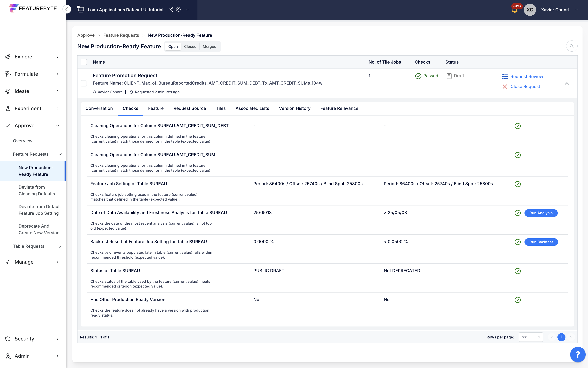Screen dimensions: 588x368
Task: Click the Draft document status icon
Action: [x=449, y=76]
